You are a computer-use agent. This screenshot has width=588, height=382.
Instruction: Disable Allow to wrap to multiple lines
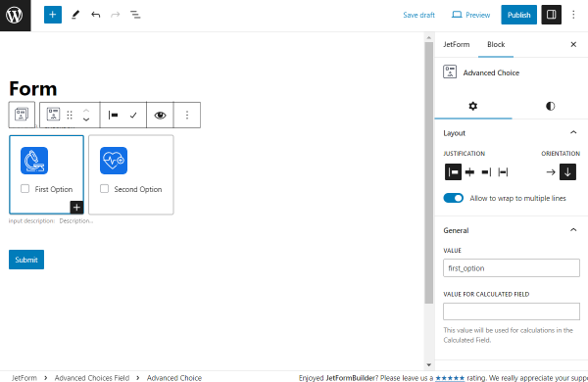[453, 198]
